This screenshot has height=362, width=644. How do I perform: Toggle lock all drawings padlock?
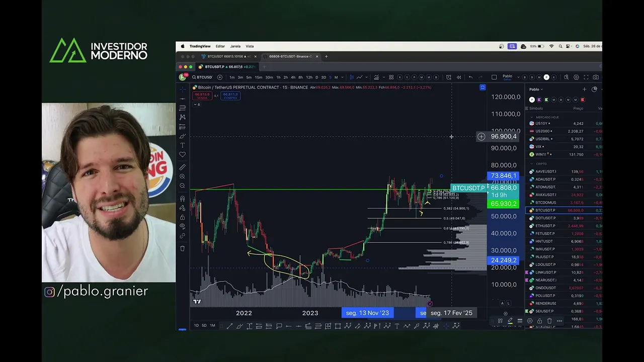(182, 217)
